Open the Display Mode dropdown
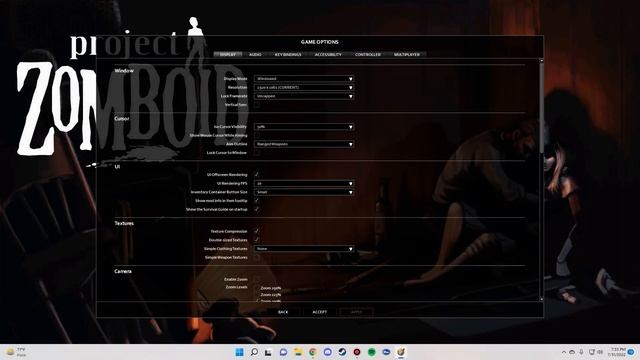The width and height of the screenshot is (640, 360). 304,78
